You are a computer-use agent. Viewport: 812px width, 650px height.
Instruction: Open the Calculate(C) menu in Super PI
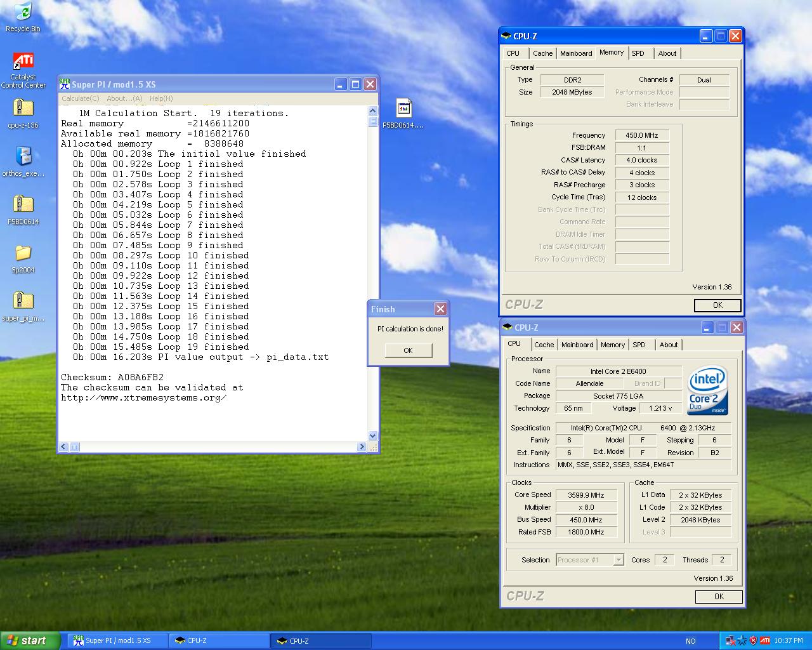(x=81, y=98)
